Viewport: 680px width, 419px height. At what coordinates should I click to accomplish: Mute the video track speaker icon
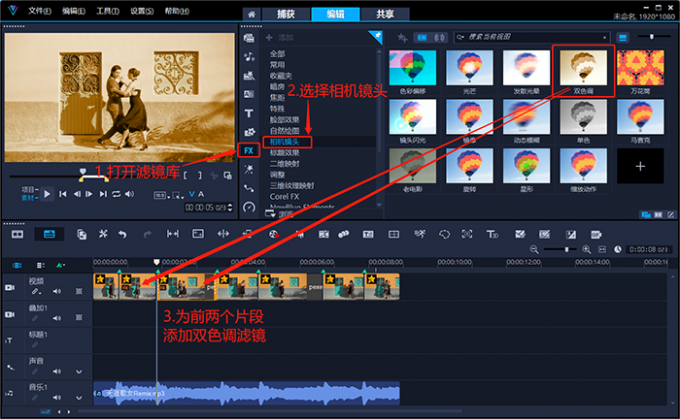[58, 293]
